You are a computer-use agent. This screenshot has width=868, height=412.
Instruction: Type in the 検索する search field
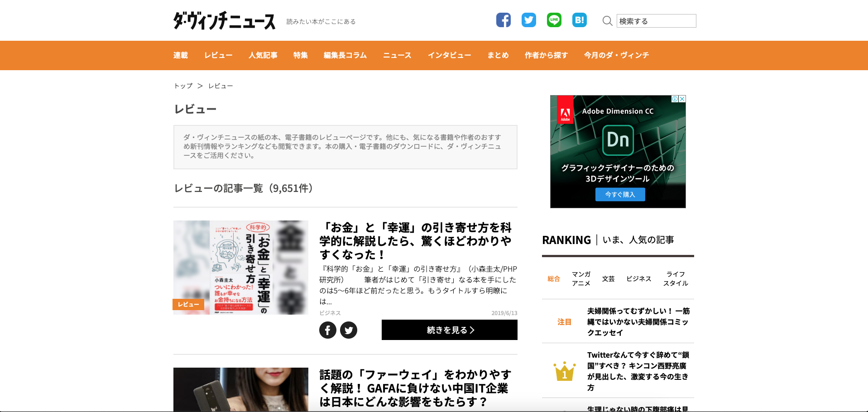(x=656, y=21)
